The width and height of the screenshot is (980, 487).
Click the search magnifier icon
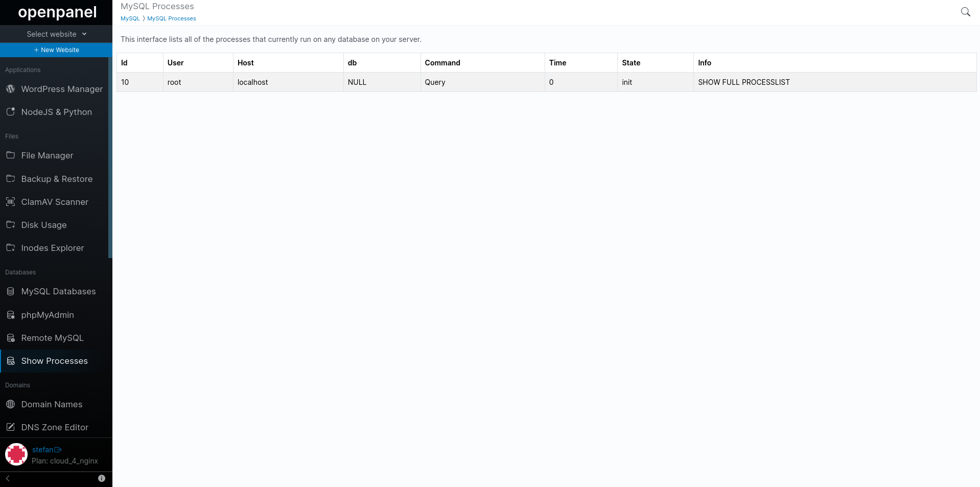965,12
